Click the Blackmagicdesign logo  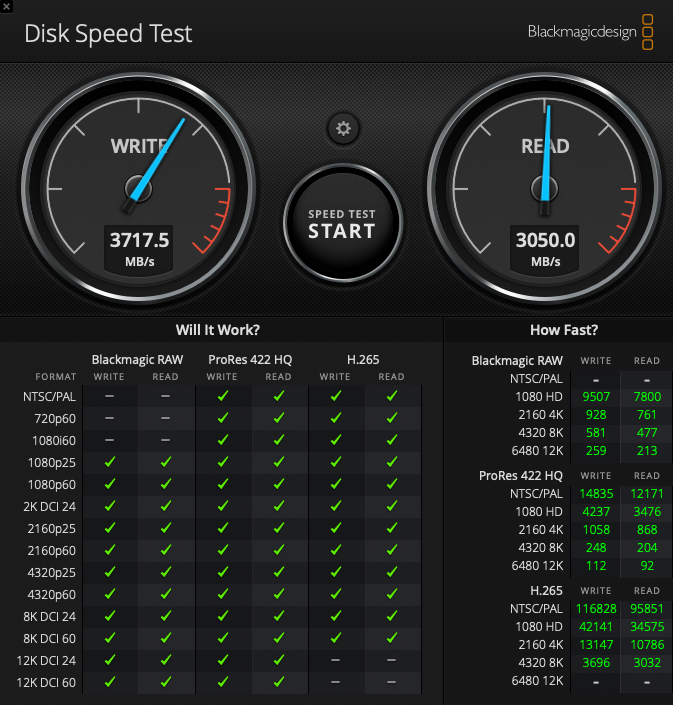tap(590, 32)
